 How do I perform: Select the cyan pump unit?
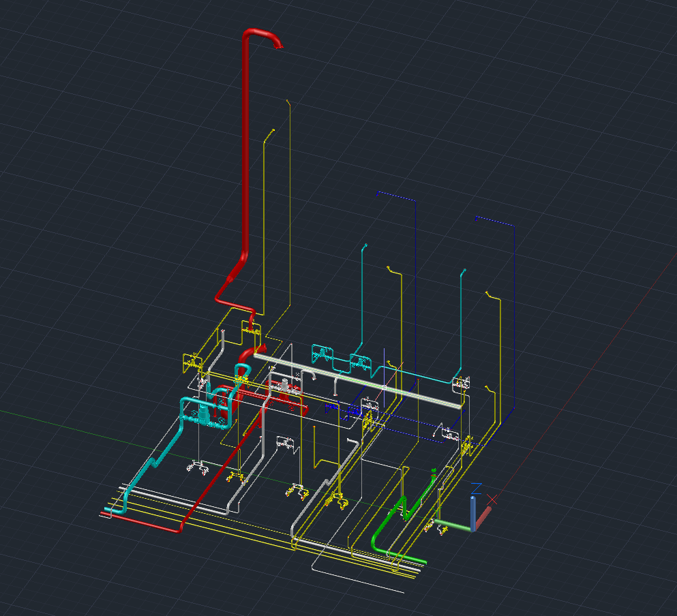[x=203, y=414]
